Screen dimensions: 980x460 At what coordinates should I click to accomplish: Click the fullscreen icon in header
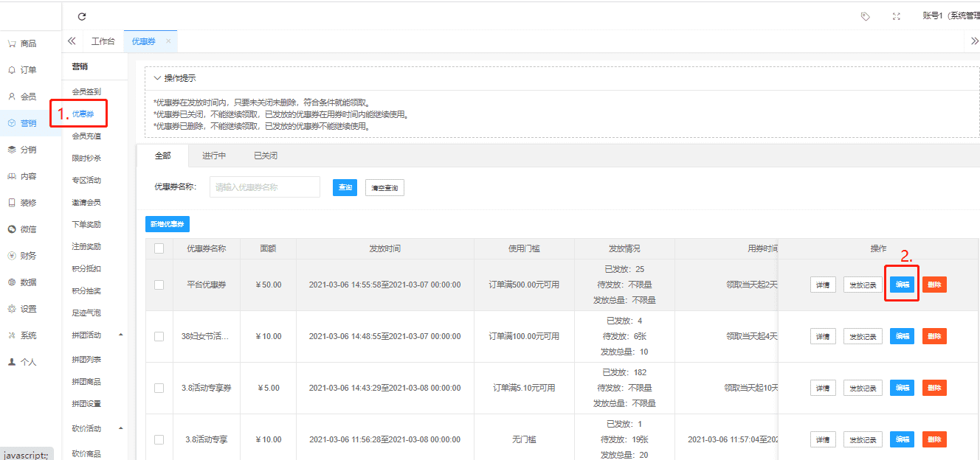coord(897,16)
